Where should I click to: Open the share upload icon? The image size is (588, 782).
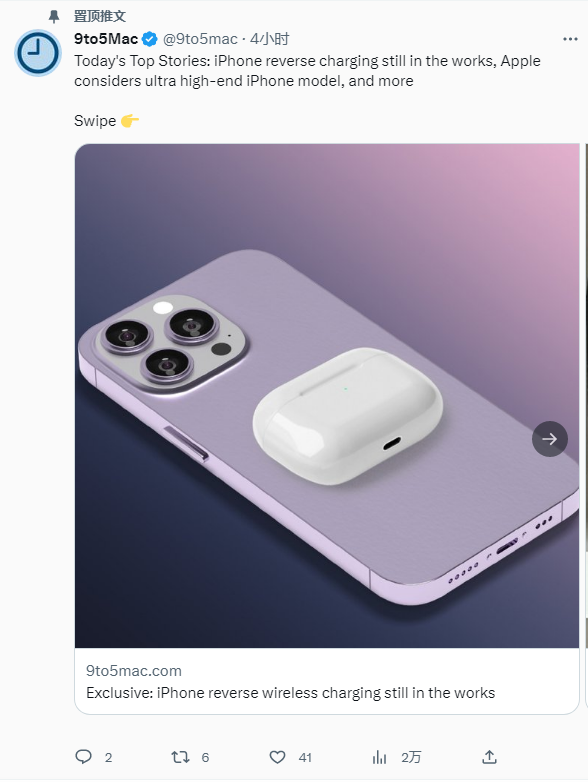(x=489, y=757)
